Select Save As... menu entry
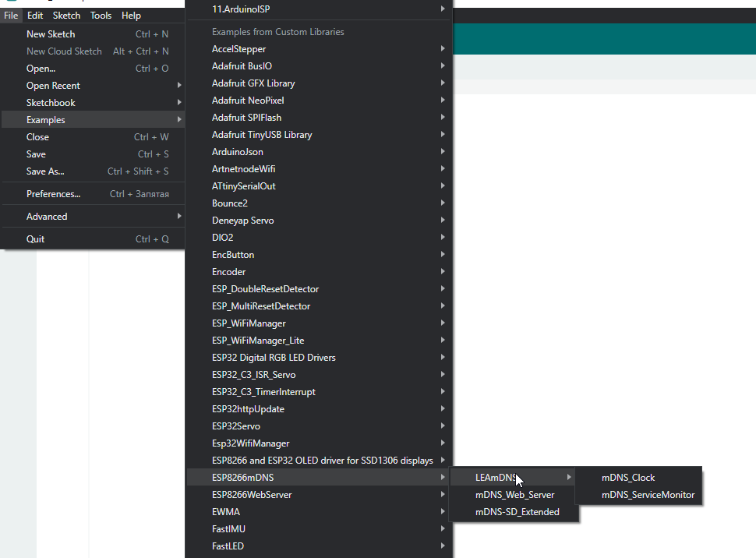This screenshot has height=558, width=756. pos(93,171)
